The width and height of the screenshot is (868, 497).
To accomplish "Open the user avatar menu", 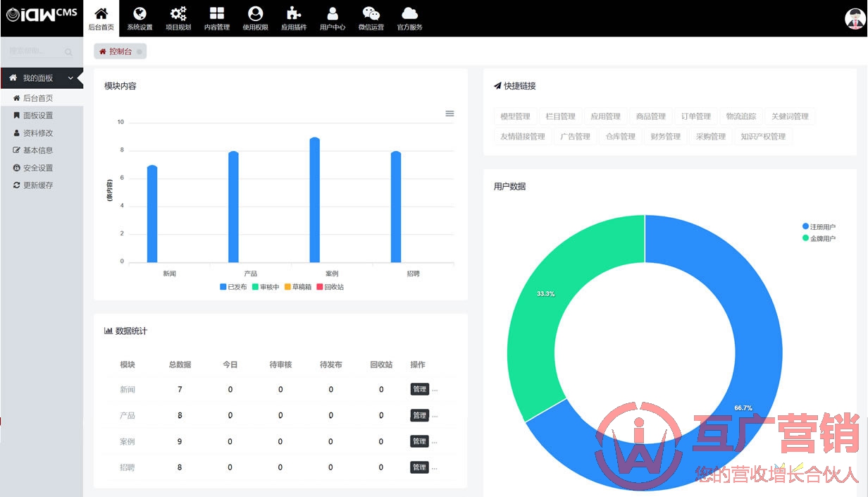I will pyautogui.click(x=854, y=19).
